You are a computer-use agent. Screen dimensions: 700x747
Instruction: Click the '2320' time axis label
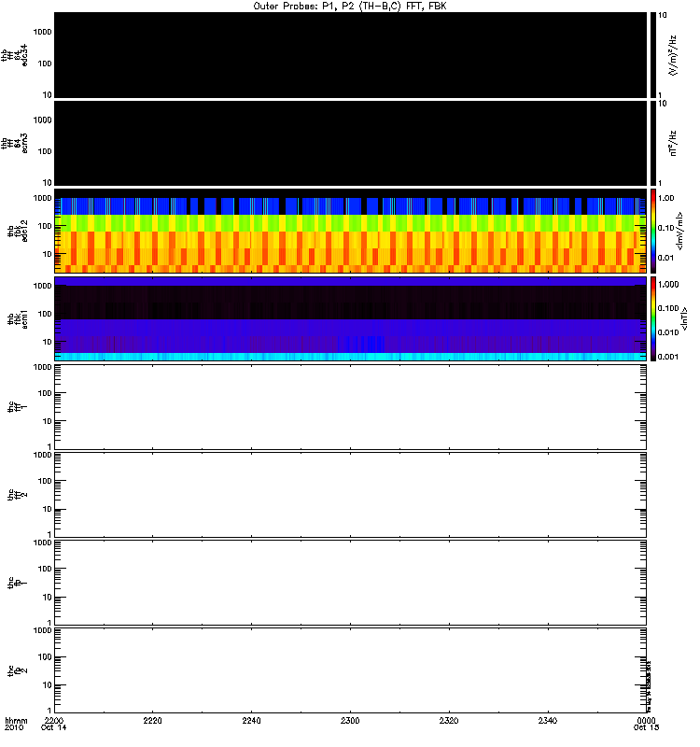[x=449, y=720]
